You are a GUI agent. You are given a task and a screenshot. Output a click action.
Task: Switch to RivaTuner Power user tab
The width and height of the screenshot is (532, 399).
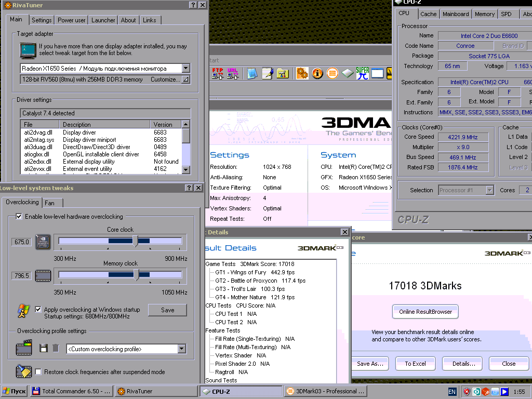(72, 20)
